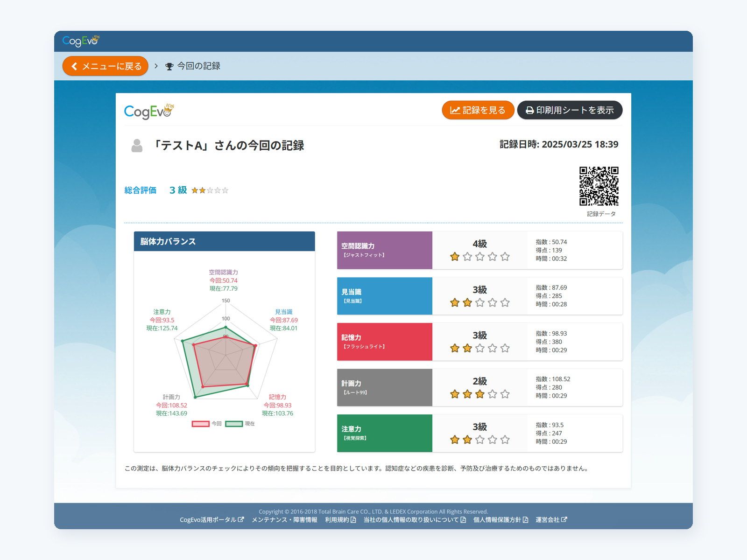Click 時間 : 00:32 value
This screenshot has height=560, width=747.
pyautogui.click(x=551, y=259)
